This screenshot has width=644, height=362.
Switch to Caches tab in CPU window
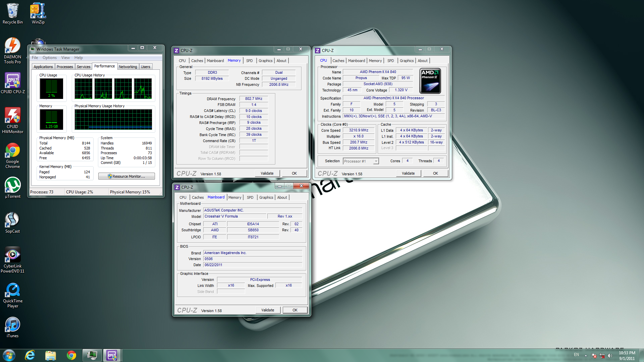click(x=338, y=61)
